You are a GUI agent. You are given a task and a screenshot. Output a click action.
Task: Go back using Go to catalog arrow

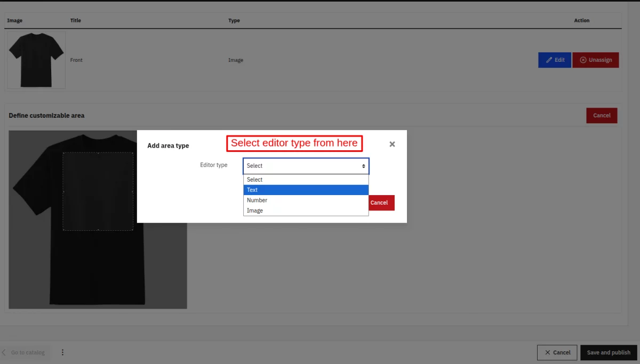click(4, 352)
